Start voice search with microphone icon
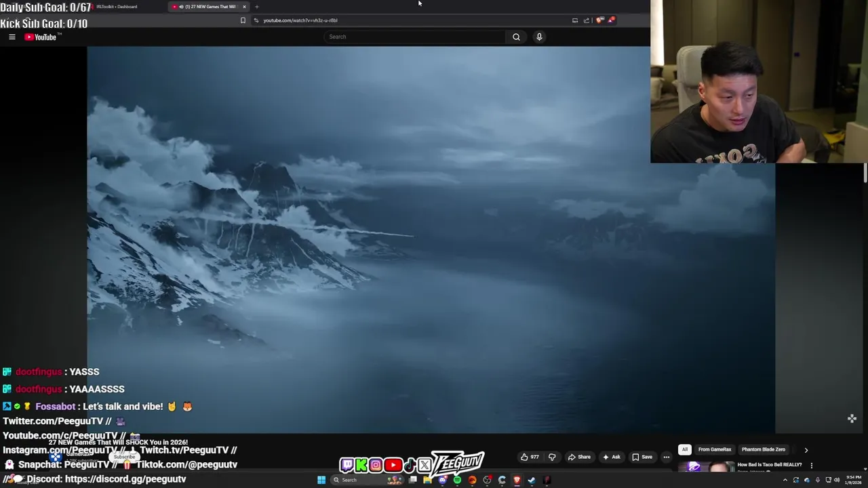 539,37
